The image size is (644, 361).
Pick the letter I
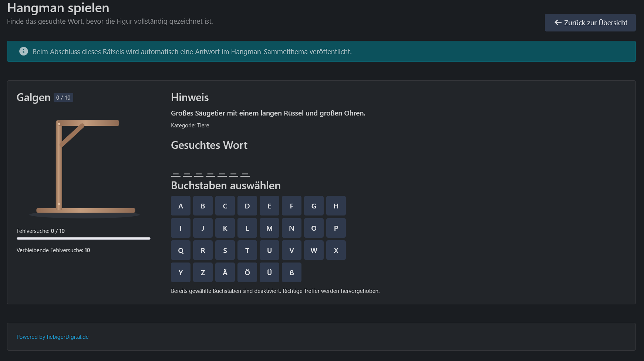click(x=181, y=228)
